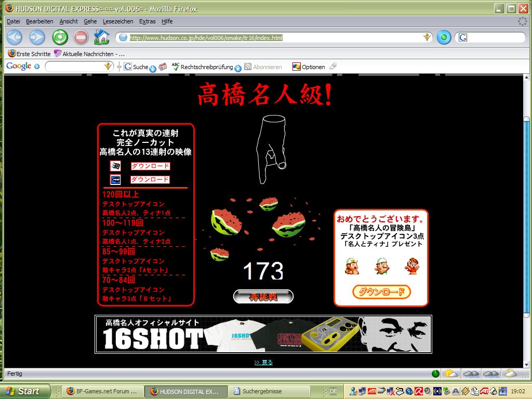Open Google toolbar Optionen

coord(309,67)
